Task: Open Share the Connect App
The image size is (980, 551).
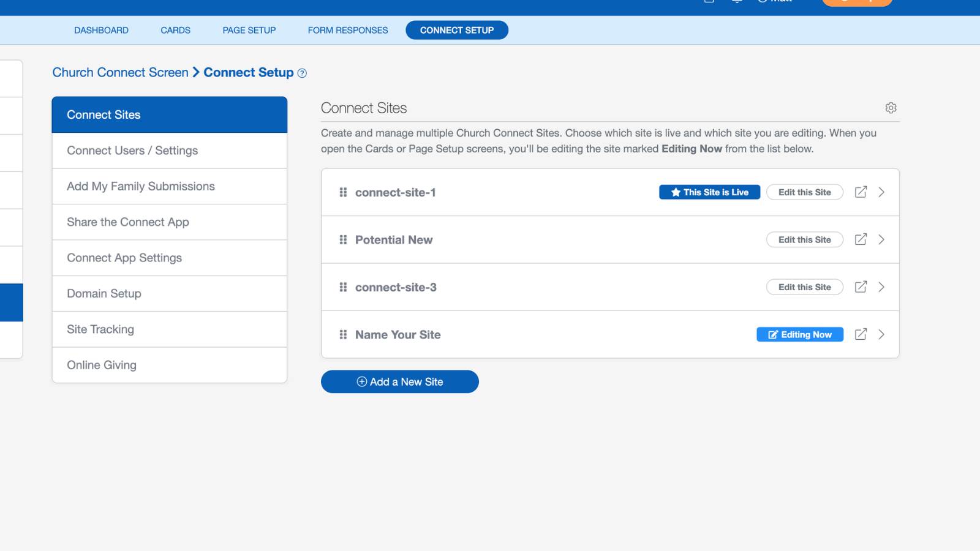Action: (x=170, y=222)
